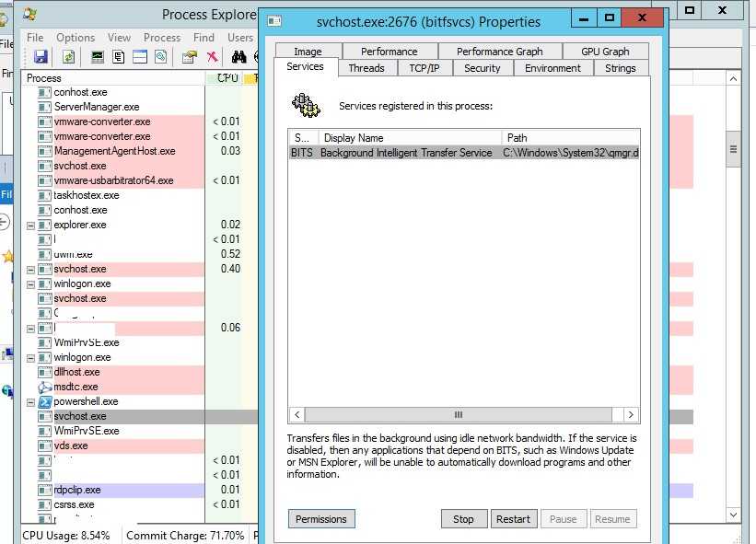Switch to the Performance Graph tab

[499, 52]
